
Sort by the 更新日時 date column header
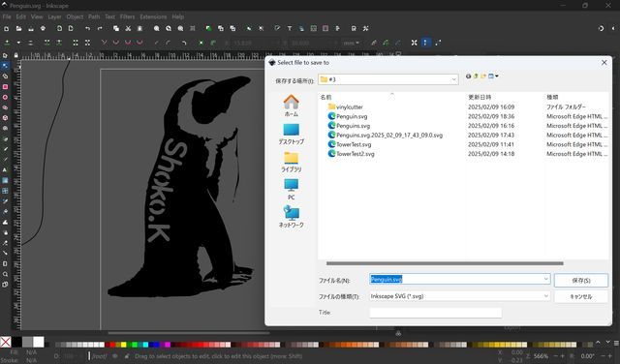click(480, 97)
